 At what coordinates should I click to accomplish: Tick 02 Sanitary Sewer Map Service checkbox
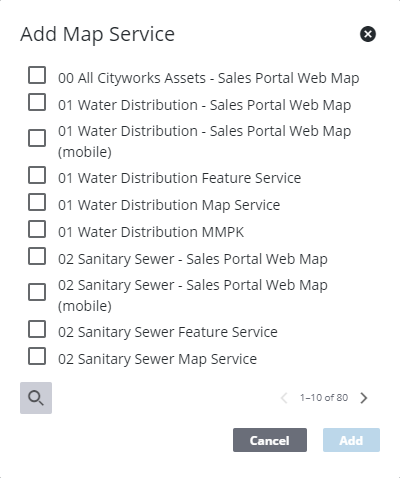click(37, 356)
